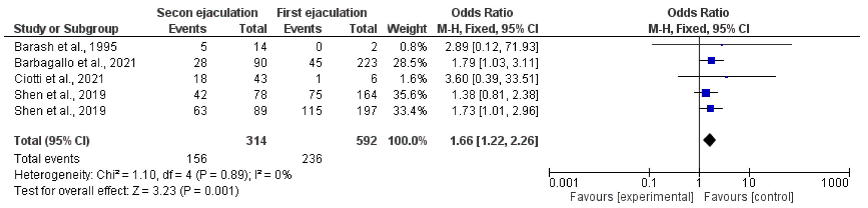Click the Total (95% CI) row label
Image resolution: width=868 pixels, height=208 pixels.
pyautogui.click(x=52, y=140)
